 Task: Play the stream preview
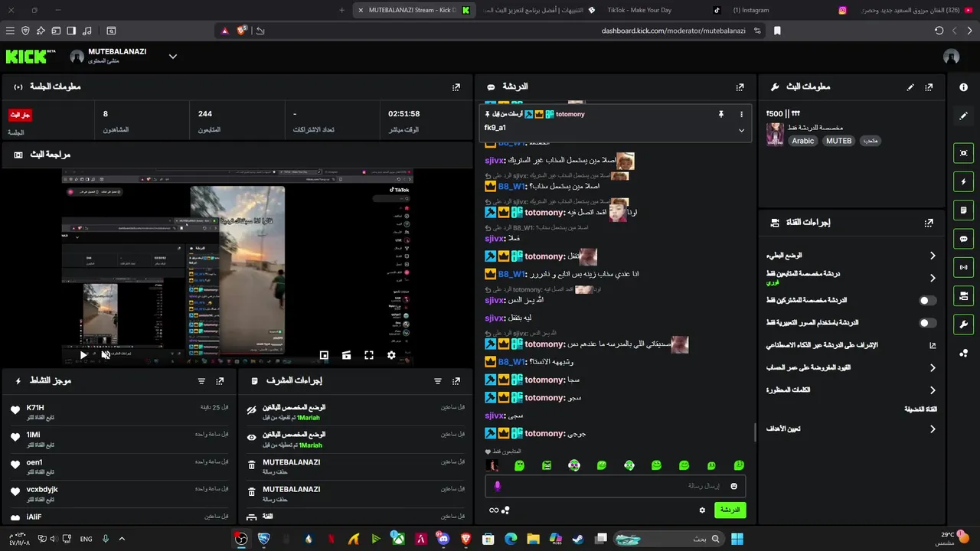(83, 355)
